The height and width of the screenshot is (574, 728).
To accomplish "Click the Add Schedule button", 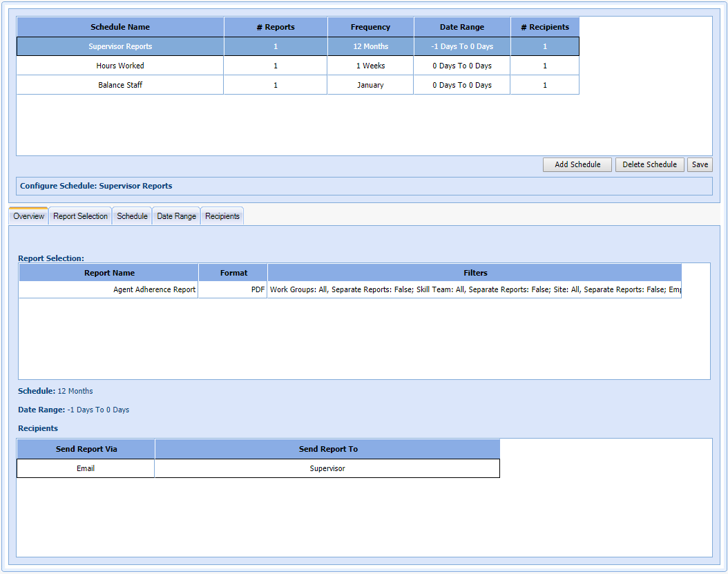I will coord(577,164).
